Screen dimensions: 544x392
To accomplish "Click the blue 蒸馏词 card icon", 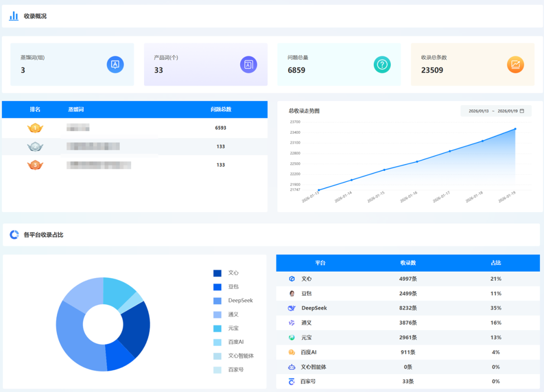I will tap(115, 64).
